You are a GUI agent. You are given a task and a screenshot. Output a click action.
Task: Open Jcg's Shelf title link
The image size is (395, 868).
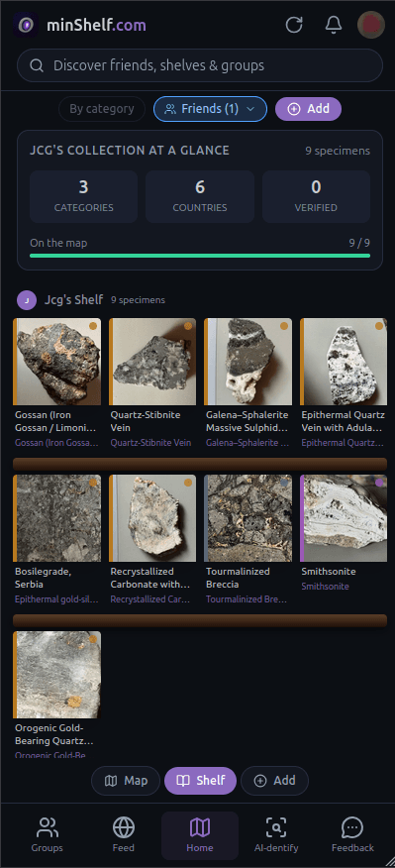click(73, 300)
